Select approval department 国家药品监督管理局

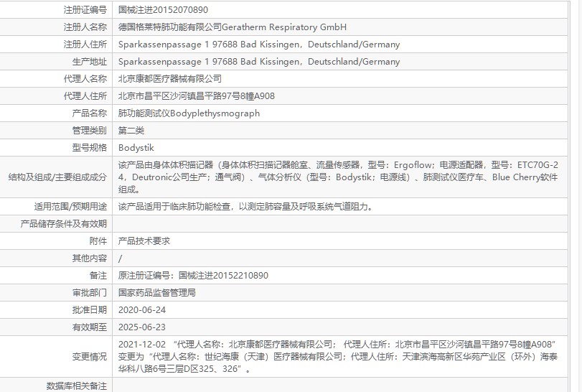pyautogui.click(x=157, y=292)
